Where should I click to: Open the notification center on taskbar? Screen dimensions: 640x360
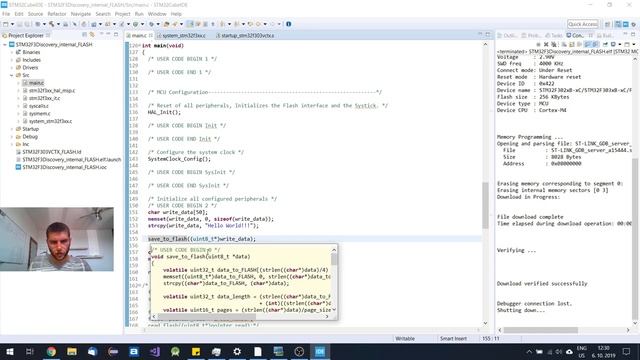click(x=627, y=351)
